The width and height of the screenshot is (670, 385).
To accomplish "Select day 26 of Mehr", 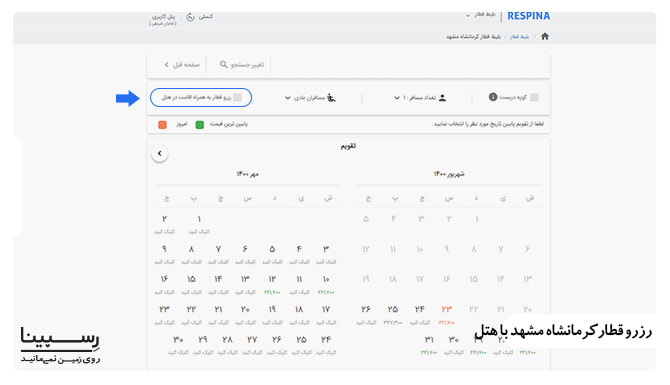I will [276, 344].
